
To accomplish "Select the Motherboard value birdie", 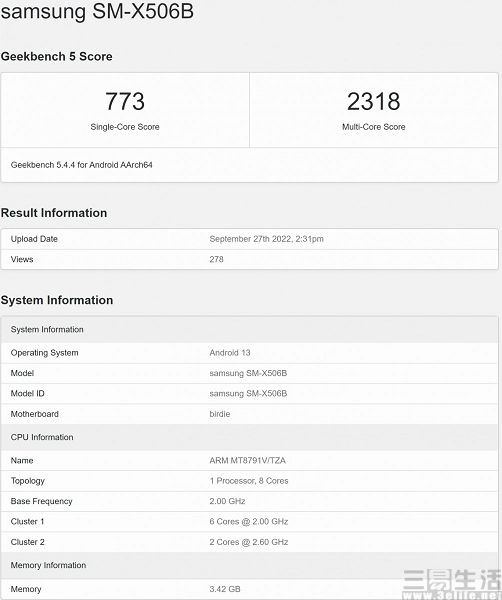I will 220,414.
